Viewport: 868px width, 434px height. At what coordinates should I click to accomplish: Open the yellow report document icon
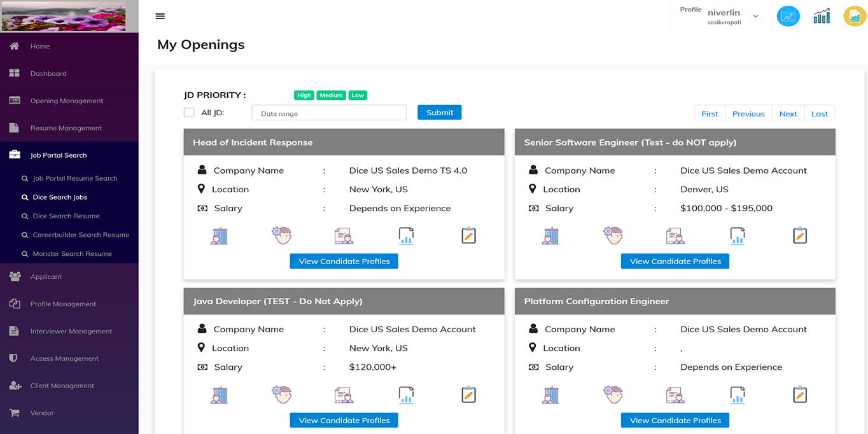point(854,17)
